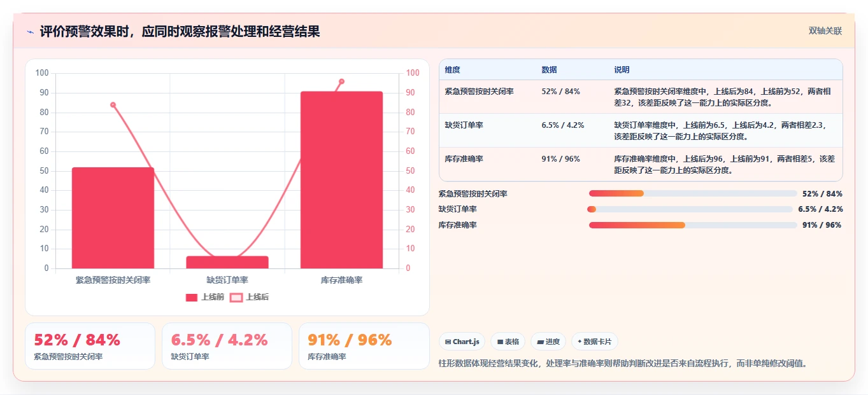The image size is (868, 395).
Task: Click the 紧急预警按时关闭率 bar in the chart
Action: [x=113, y=218]
